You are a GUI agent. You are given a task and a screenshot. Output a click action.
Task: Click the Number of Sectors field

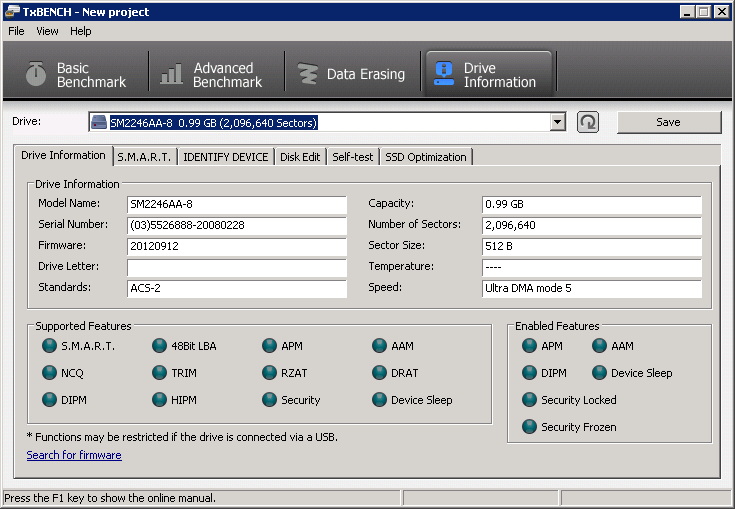pos(592,225)
